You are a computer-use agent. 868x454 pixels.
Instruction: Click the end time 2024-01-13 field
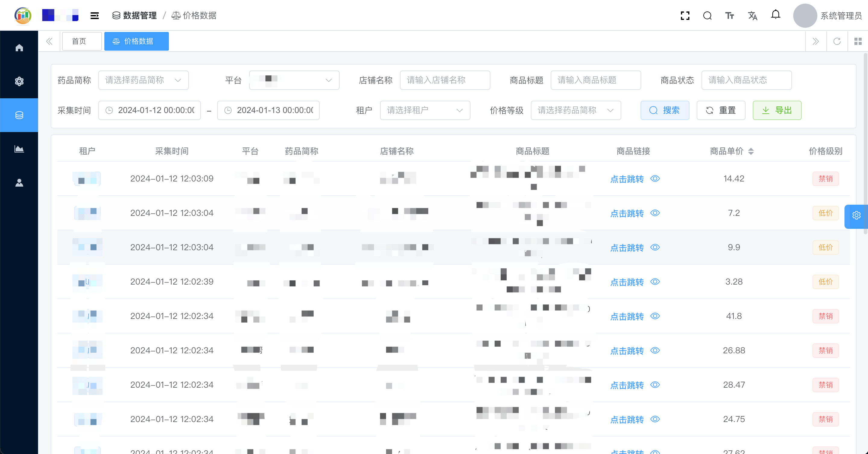[268, 110]
